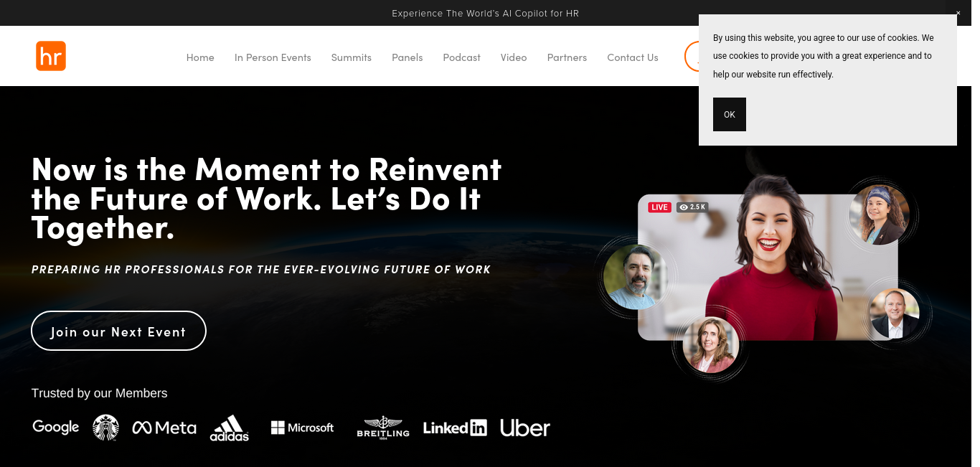Click the Meta logo

pos(164,428)
